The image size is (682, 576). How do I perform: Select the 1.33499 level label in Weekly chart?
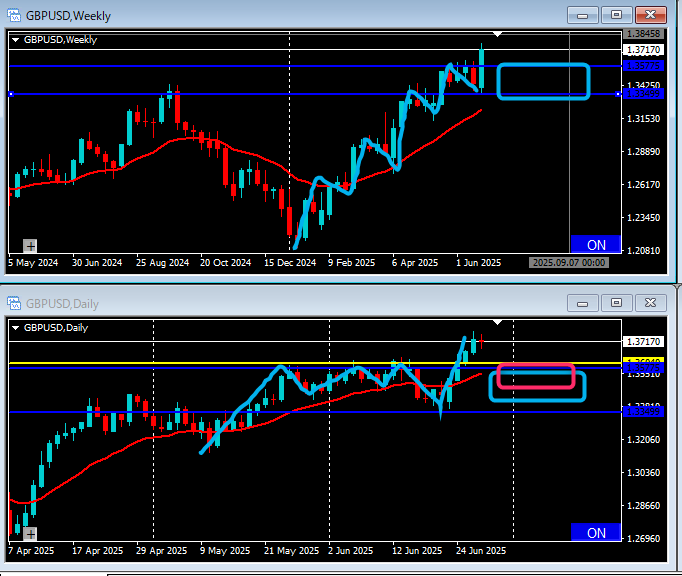pyautogui.click(x=644, y=94)
